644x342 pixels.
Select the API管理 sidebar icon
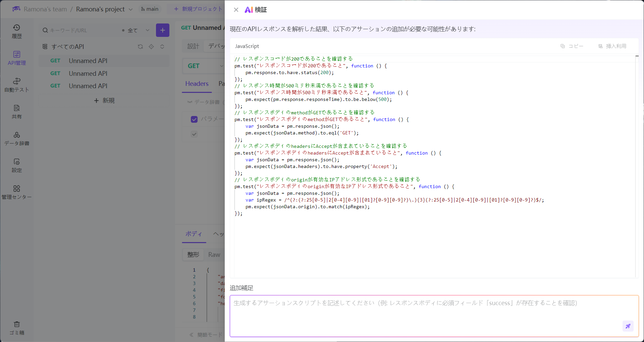(17, 58)
